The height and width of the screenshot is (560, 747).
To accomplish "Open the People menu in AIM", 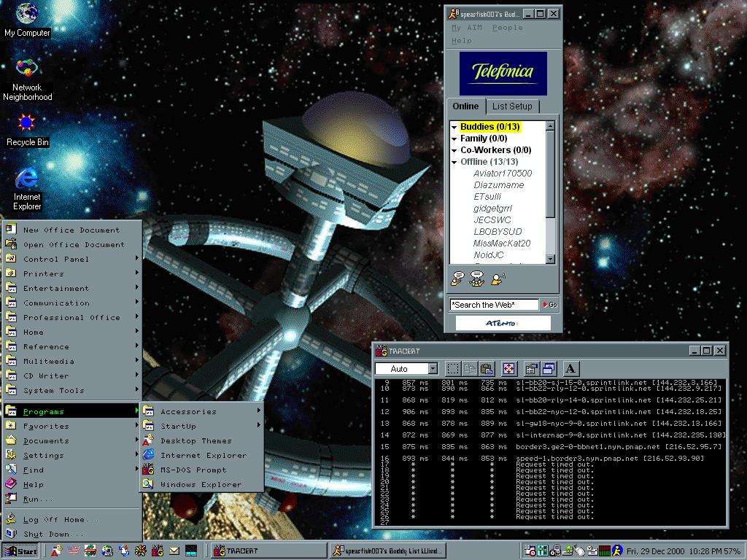I will pyautogui.click(x=507, y=28).
